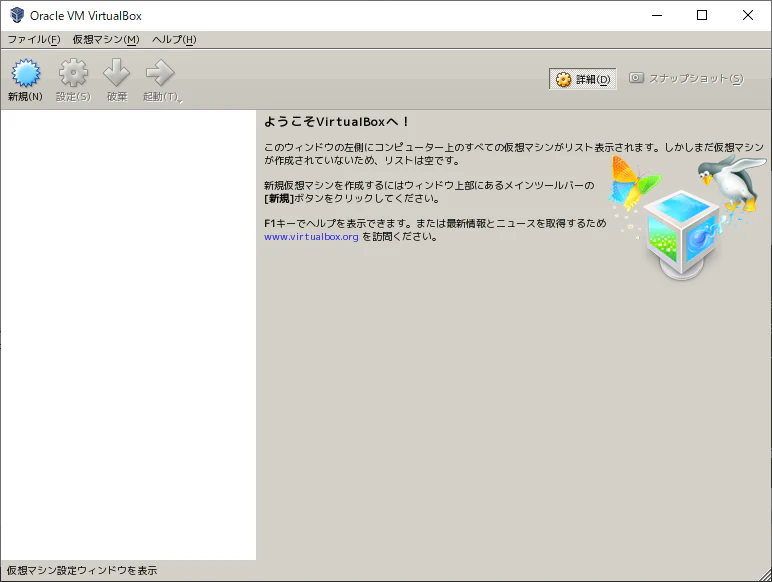The height and width of the screenshot is (582, 772).
Task: Click the empty virtual machine list panel
Action: (x=128, y=335)
